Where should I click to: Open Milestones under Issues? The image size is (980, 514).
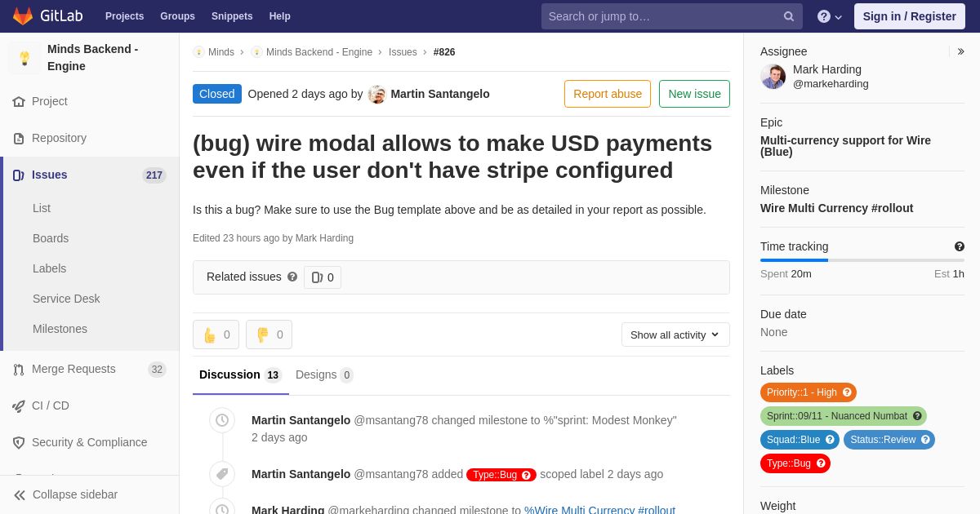[60, 329]
